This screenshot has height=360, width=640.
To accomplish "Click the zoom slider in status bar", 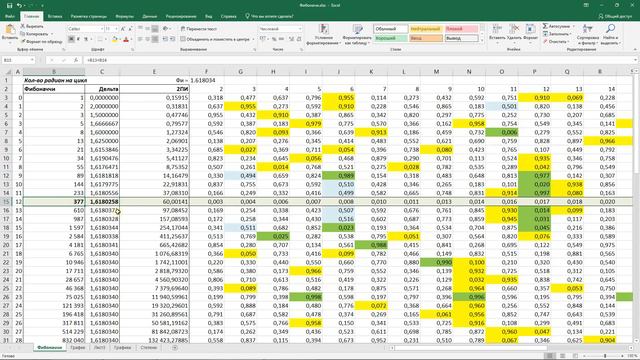I will (x=605, y=356).
